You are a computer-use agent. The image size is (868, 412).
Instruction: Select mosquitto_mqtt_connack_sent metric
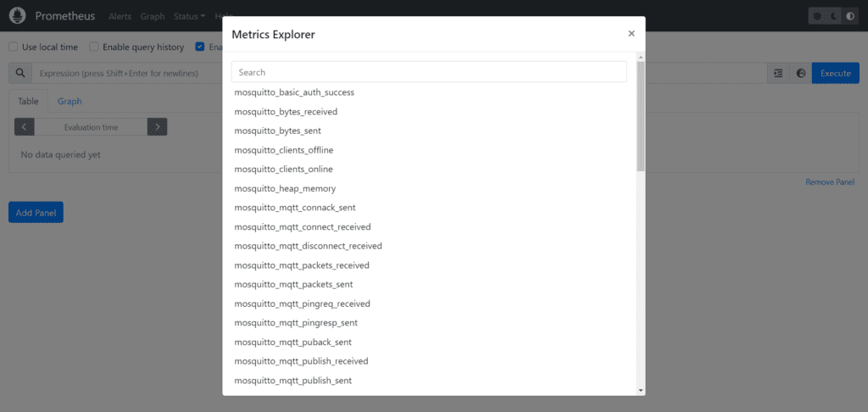tap(294, 208)
